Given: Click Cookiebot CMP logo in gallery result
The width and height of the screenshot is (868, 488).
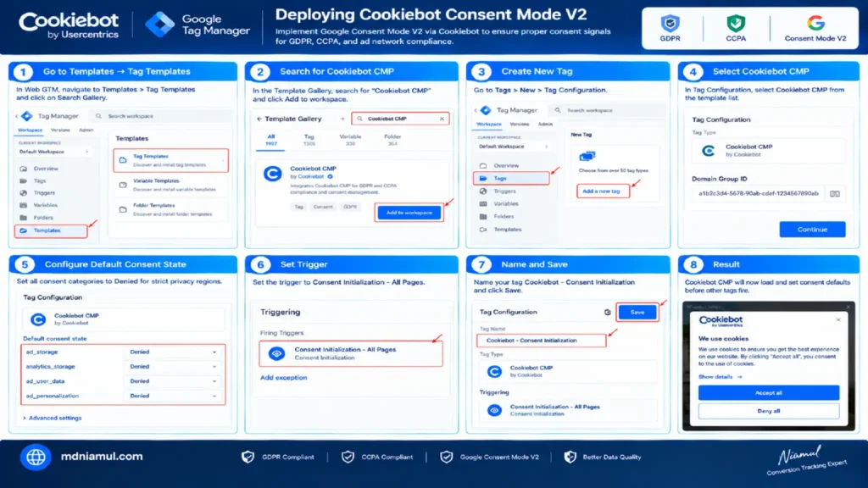Looking at the screenshot, I should click(272, 175).
